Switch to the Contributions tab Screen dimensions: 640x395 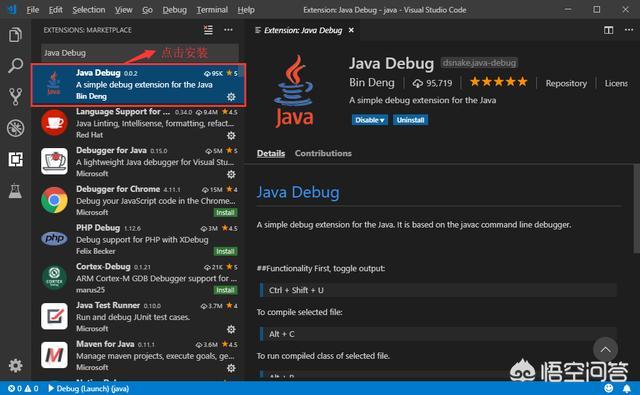coord(323,153)
